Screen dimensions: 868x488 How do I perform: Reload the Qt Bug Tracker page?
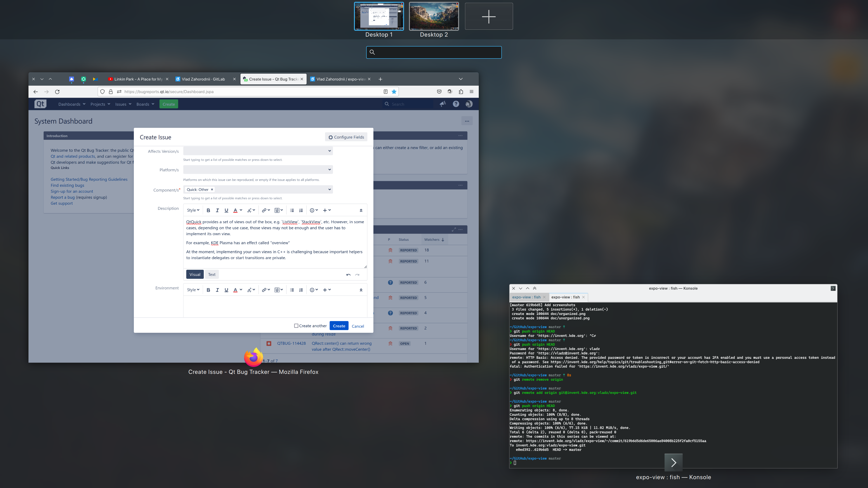[x=57, y=91]
